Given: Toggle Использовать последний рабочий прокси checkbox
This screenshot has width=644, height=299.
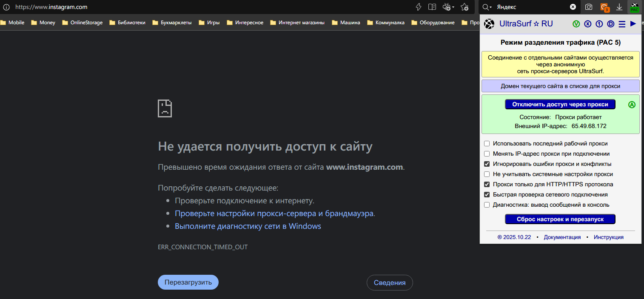Looking at the screenshot, I should [487, 143].
